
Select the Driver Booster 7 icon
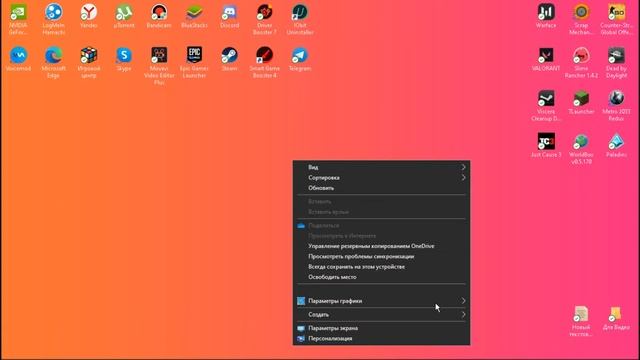click(264, 13)
